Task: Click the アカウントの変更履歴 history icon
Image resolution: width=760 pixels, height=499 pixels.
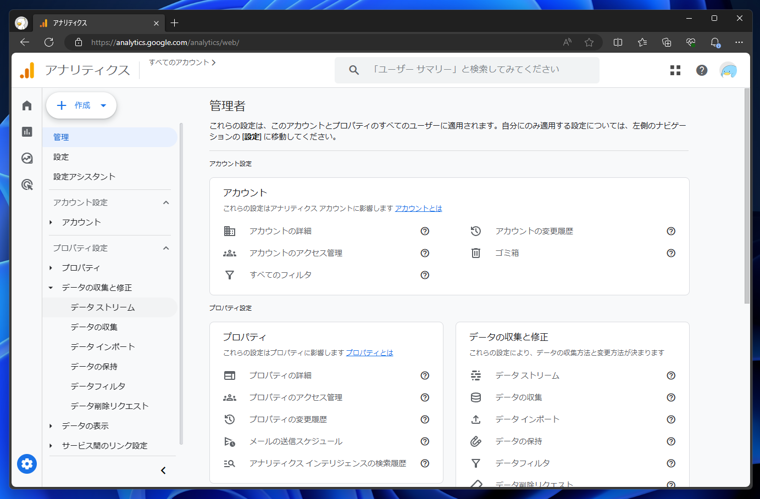Action: point(475,231)
